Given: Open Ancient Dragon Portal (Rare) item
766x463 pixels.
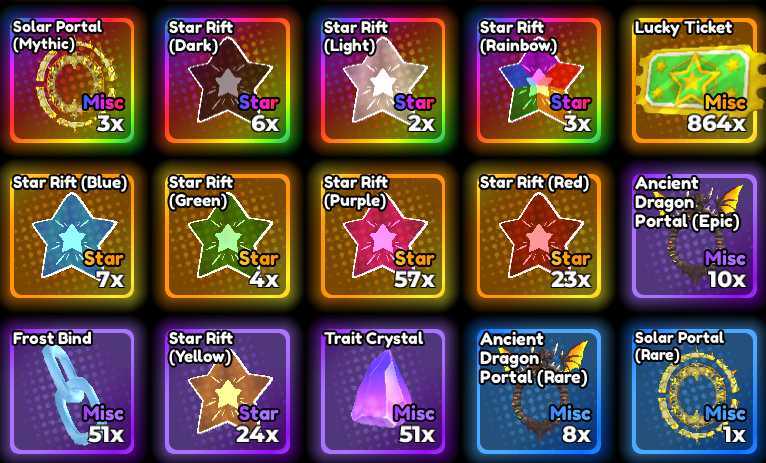Looking at the screenshot, I should 539,391.
